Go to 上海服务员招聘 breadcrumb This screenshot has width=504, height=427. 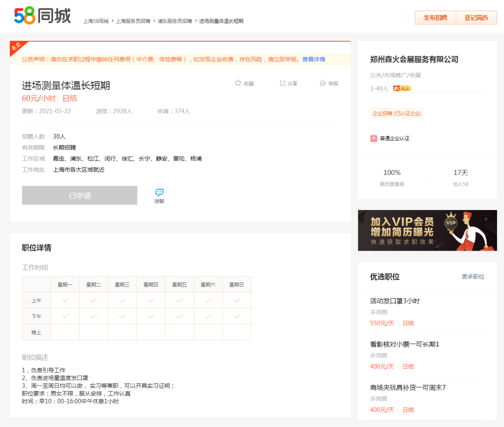point(133,21)
